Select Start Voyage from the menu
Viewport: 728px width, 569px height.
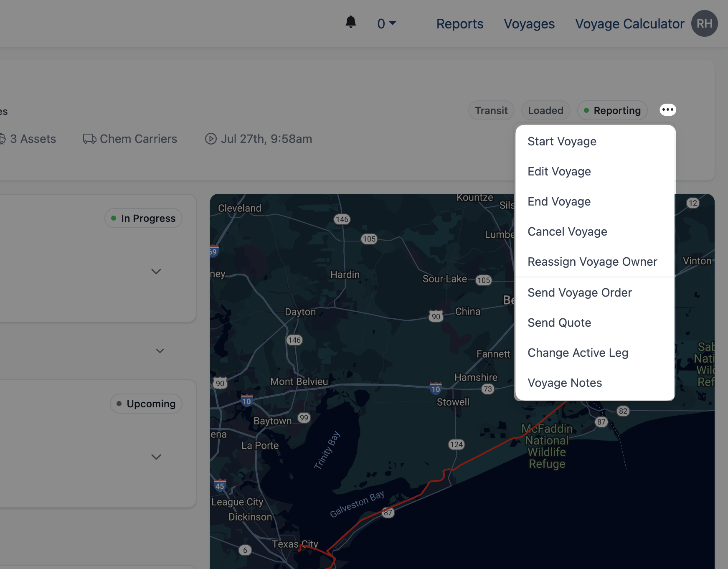(562, 142)
